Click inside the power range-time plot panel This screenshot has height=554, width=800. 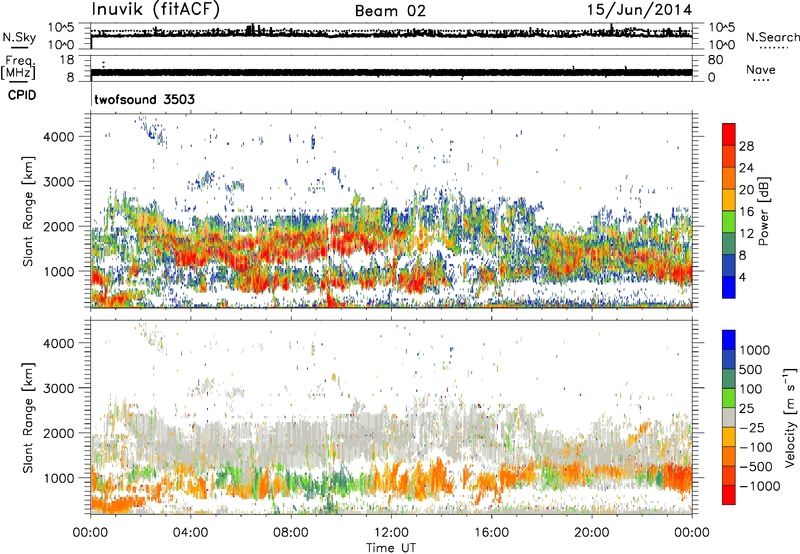coord(391,210)
